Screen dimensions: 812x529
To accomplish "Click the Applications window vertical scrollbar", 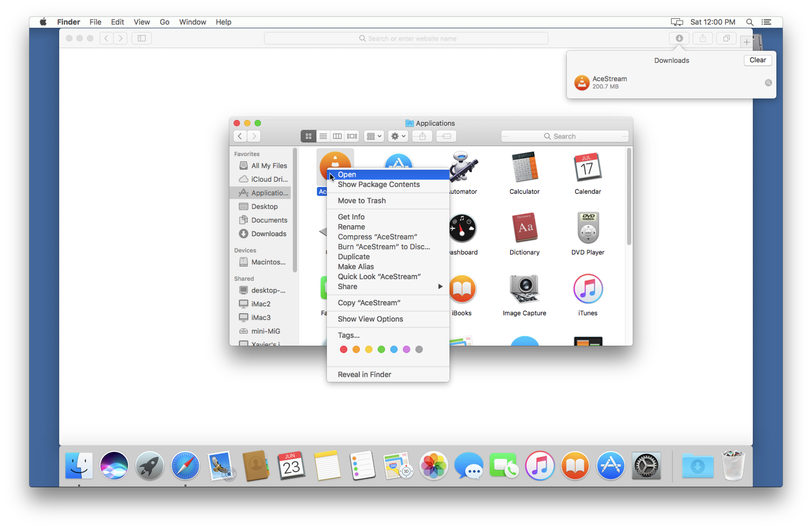I will point(629,196).
